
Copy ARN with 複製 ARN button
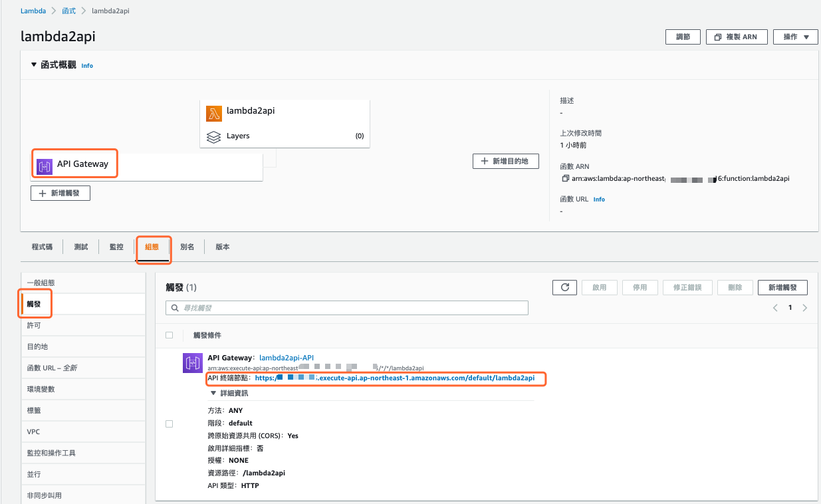(x=737, y=37)
